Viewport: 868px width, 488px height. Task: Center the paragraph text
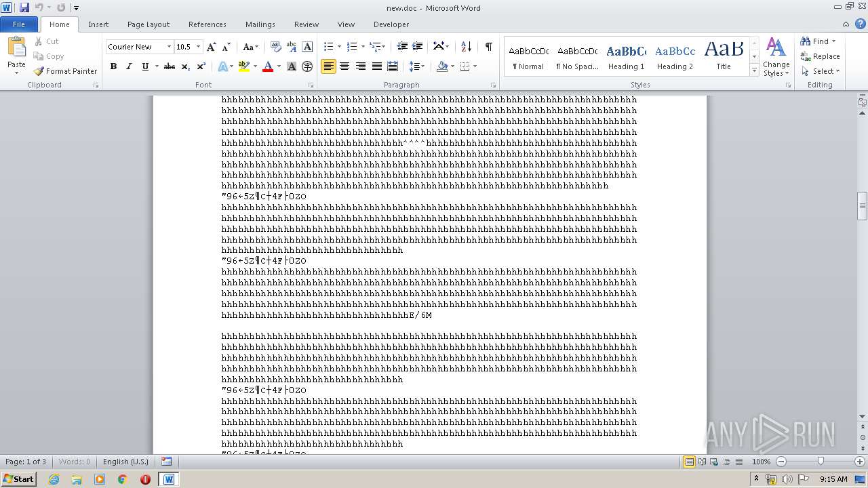tap(344, 66)
